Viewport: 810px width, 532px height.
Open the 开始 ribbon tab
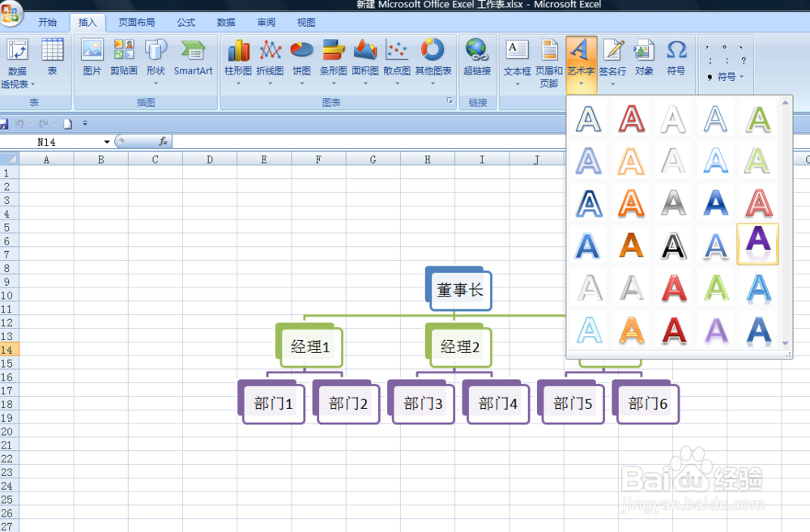point(47,22)
